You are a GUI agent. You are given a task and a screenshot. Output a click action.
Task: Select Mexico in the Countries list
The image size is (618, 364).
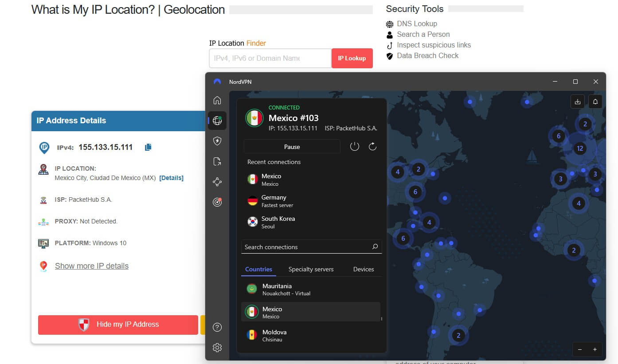click(x=311, y=312)
